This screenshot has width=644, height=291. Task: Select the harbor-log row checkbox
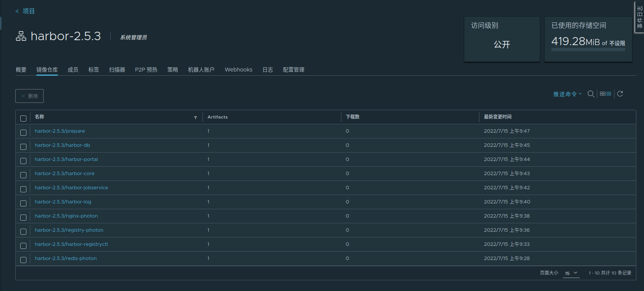pos(23,203)
